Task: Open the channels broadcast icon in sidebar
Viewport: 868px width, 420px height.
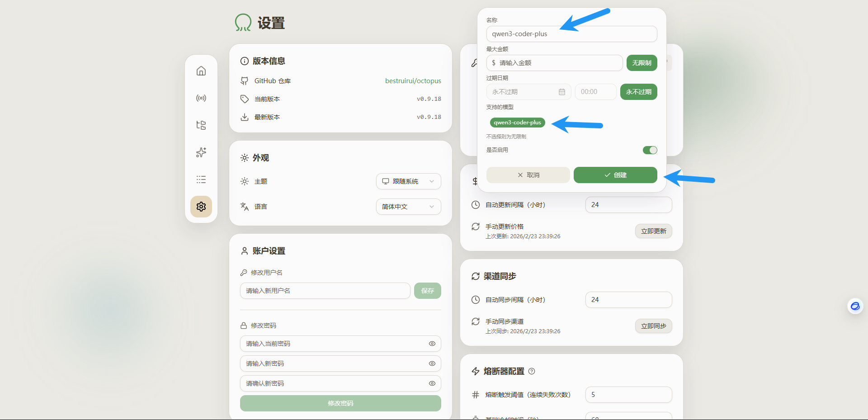Action: click(201, 98)
